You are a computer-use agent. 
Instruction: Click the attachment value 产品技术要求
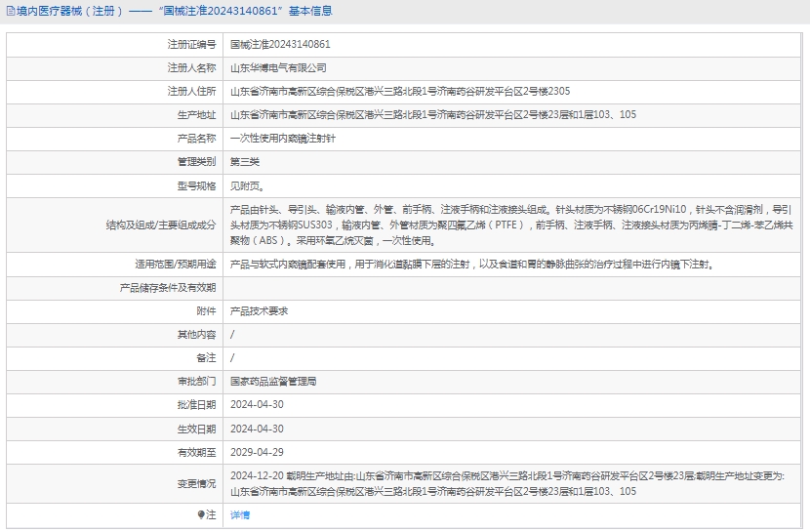pyautogui.click(x=259, y=311)
